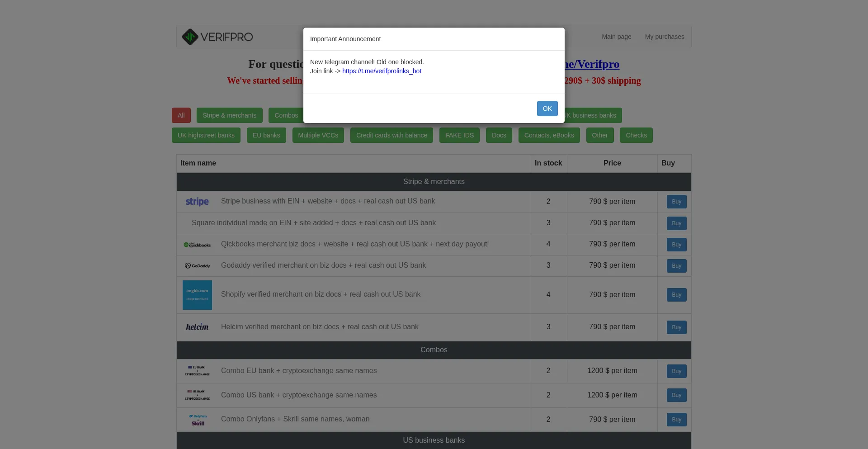This screenshot has height=449, width=868.
Task: Click the VERIFPRO logo icon
Action: coord(190,37)
